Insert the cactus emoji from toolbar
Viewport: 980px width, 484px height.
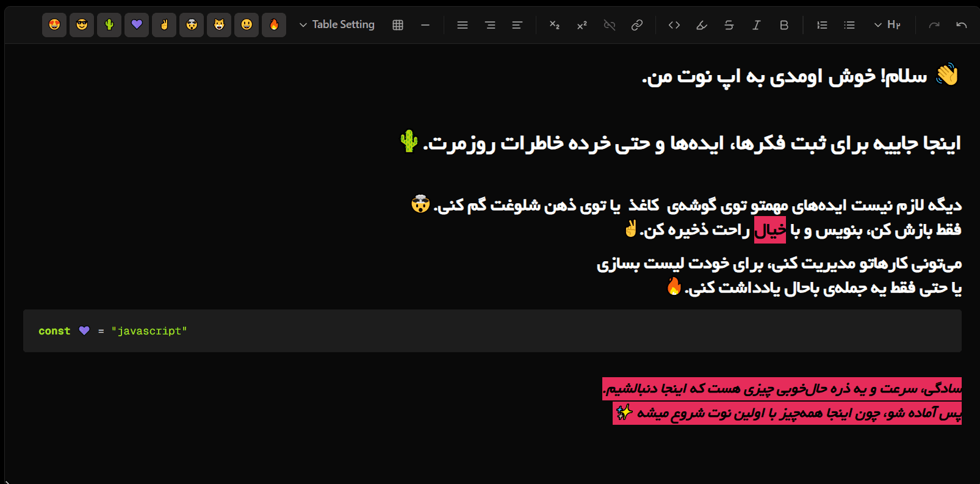[109, 25]
